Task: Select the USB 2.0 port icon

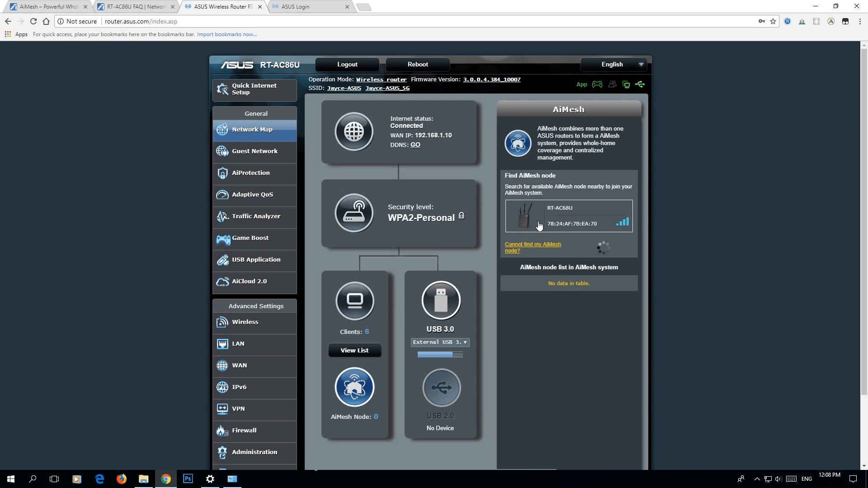Action: [441, 388]
